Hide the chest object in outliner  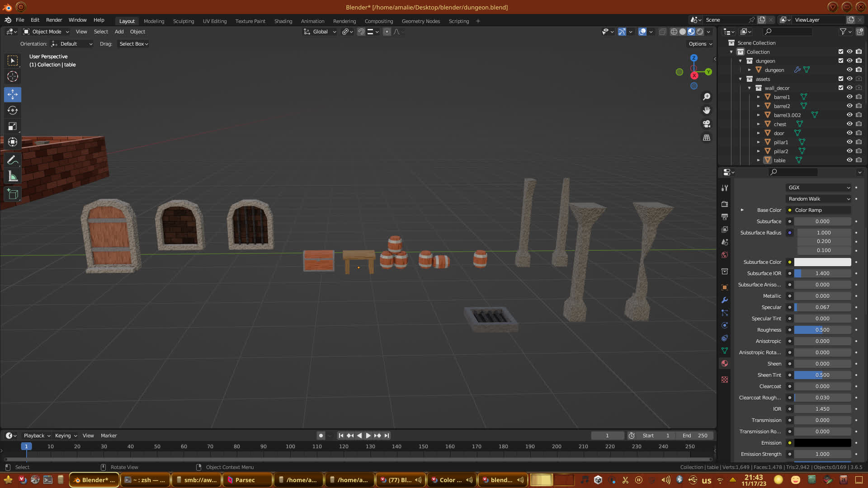point(849,124)
